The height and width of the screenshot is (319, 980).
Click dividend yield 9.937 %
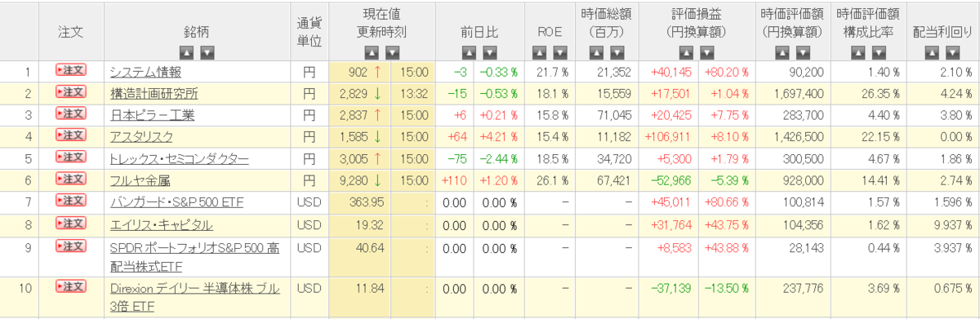[953, 224]
